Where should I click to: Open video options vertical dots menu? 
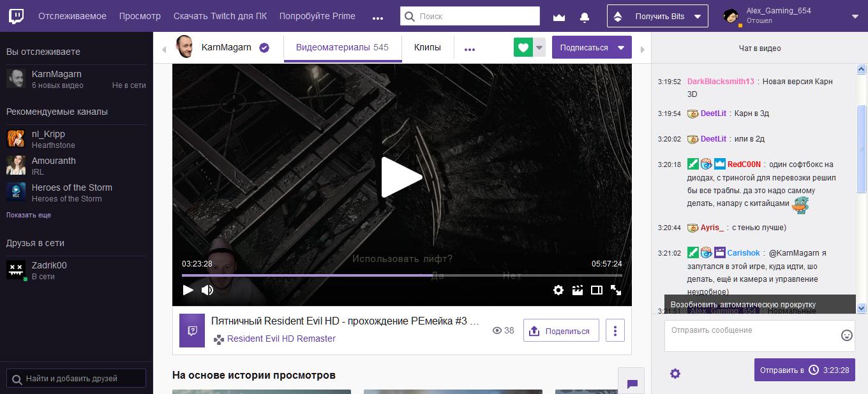615,331
